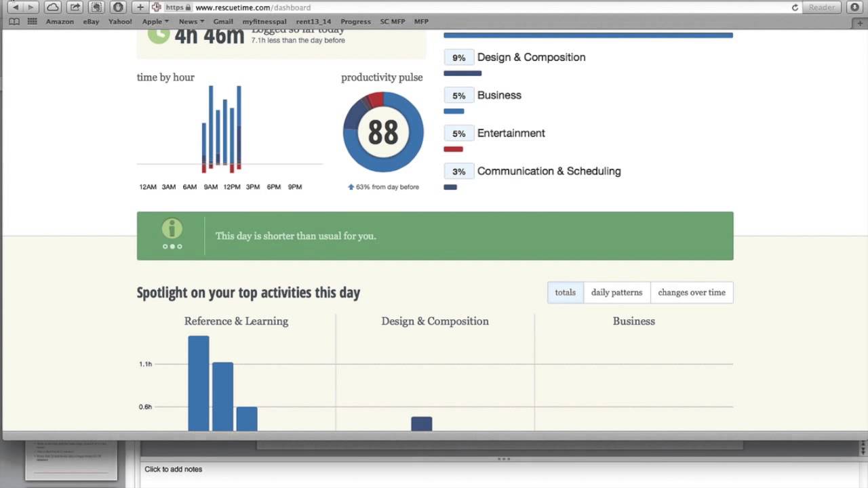The height and width of the screenshot is (488, 868).
Task: Click the red Entertainment progress bar
Action: coord(453,149)
